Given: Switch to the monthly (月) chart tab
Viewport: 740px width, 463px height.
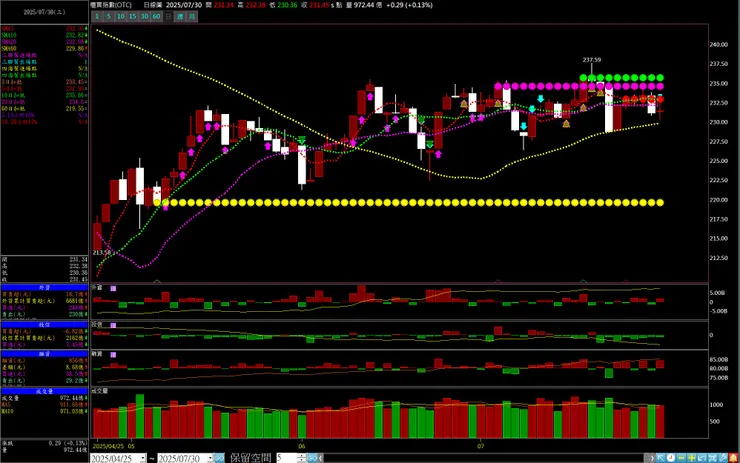Looking at the screenshot, I should [x=192, y=17].
